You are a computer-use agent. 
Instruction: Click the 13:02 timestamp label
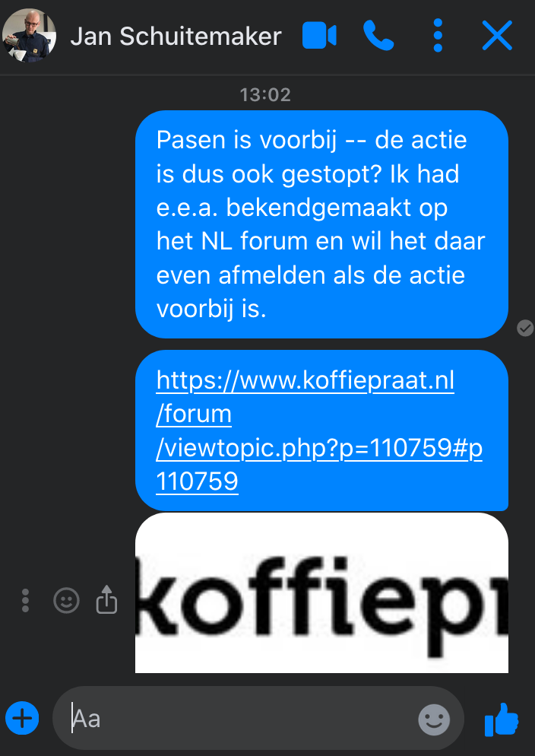tap(265, 94)
